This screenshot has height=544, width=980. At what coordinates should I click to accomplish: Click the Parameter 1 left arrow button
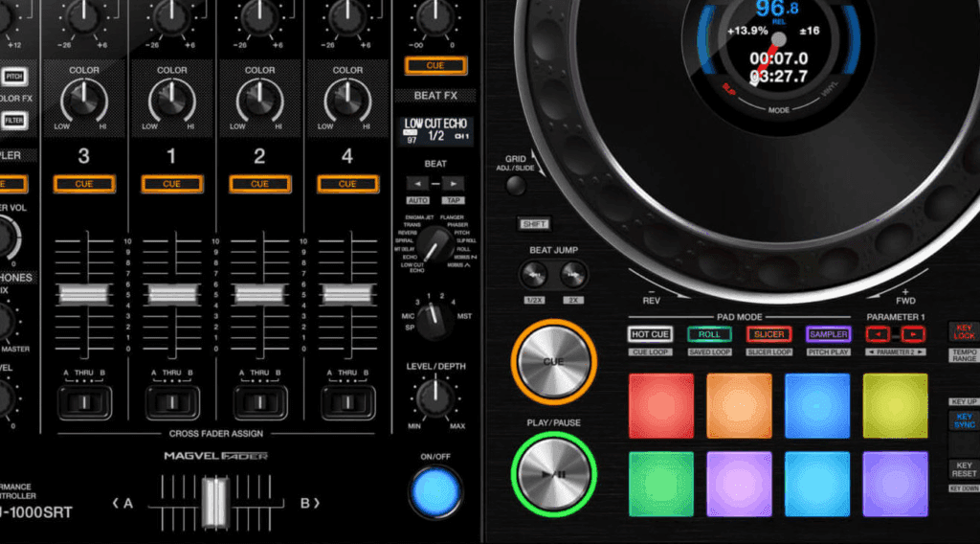(x=878, y=334)
